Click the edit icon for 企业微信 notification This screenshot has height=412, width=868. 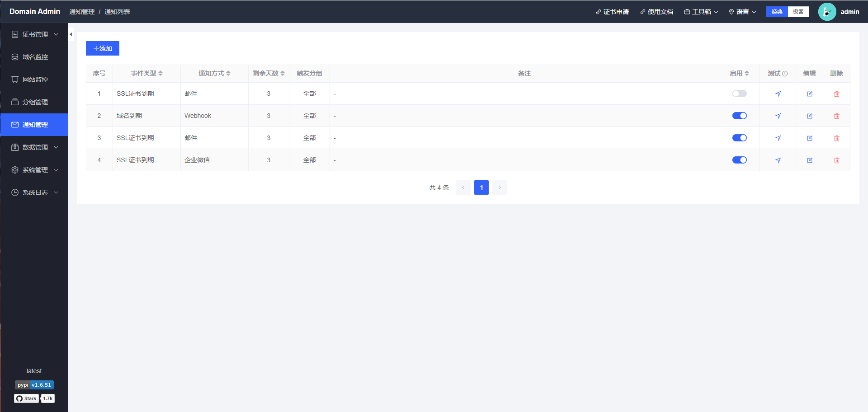tap(809, 160)
